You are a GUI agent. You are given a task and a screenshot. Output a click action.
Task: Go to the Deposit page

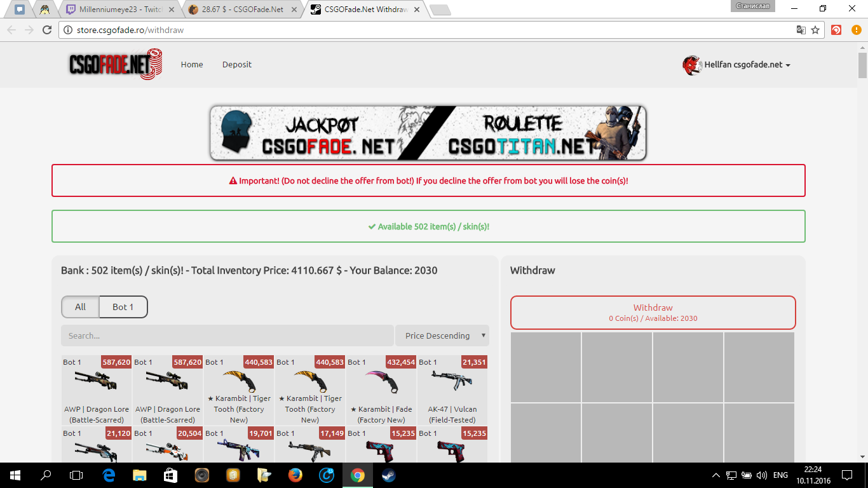tap(237, 65)
